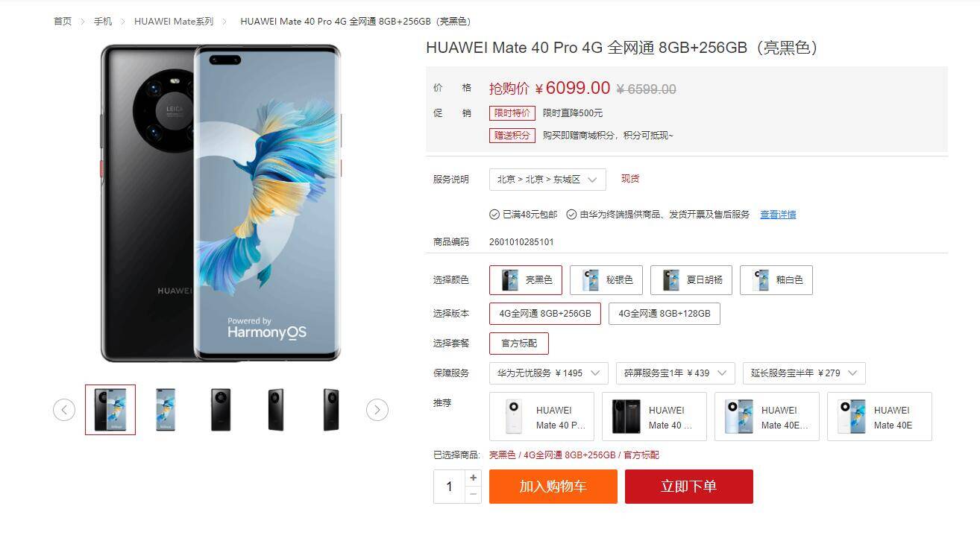
Task: Open the 查看详情 link
Action: pyautogui.click(x=778, y=215)
